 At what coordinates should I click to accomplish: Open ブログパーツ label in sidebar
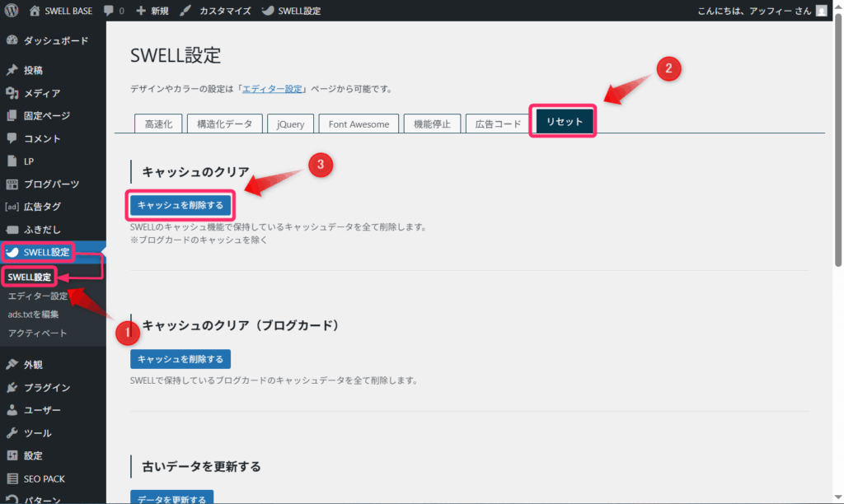[x=51, y=184]
